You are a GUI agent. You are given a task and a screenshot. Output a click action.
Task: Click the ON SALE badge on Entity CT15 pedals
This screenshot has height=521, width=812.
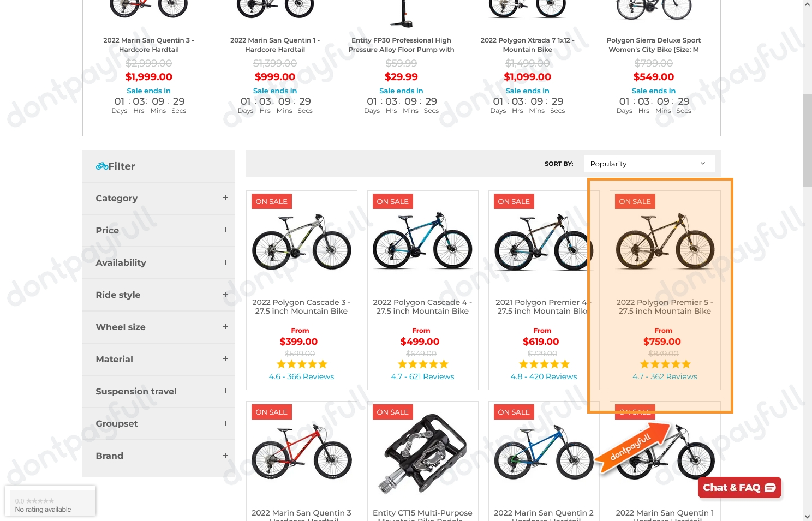[392, 412]
